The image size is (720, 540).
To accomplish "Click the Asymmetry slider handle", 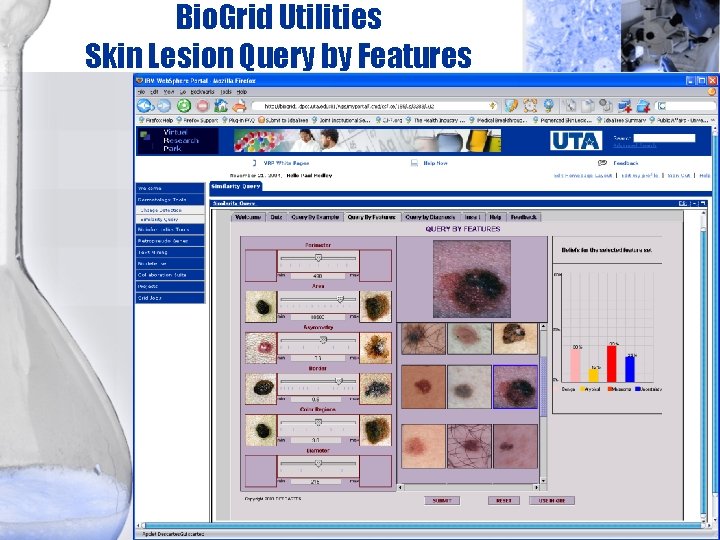I will [323, 340].
